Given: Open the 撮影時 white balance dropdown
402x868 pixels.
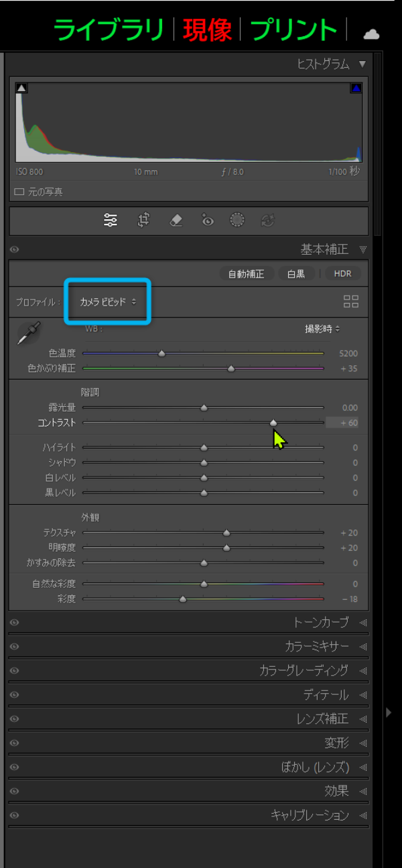Looking at the screenshot, I should (322, 329).
